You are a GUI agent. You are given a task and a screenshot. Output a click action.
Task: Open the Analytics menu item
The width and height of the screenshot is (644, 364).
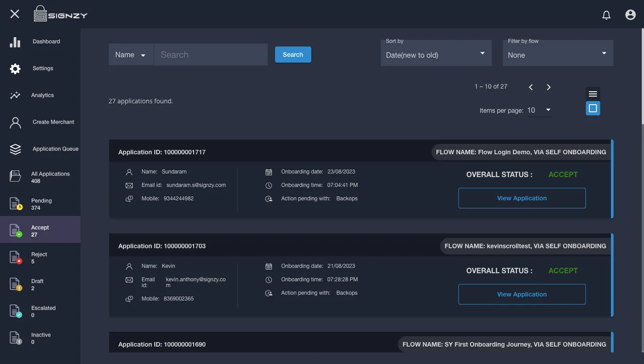40,95
